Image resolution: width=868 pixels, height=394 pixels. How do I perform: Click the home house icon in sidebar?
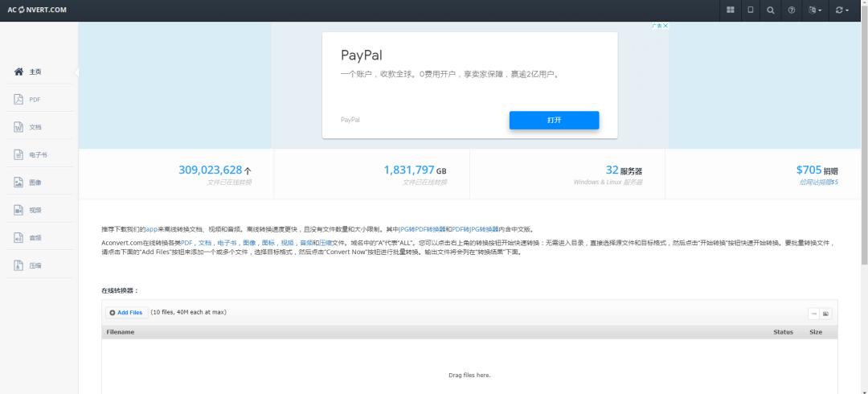pos(18,72)
